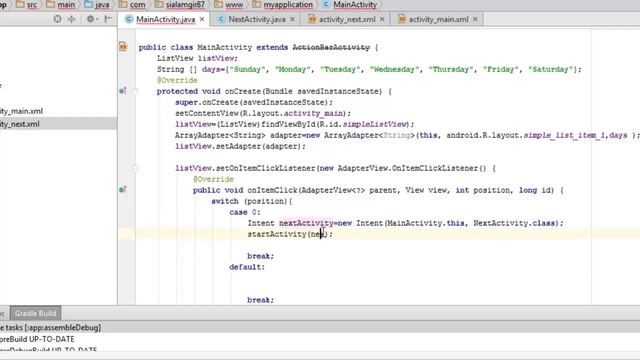Click the sialamgir87 breadcrumb folder
Image resolution: width=640 pixels, height=360 pixels.
[x=180, y=5]
